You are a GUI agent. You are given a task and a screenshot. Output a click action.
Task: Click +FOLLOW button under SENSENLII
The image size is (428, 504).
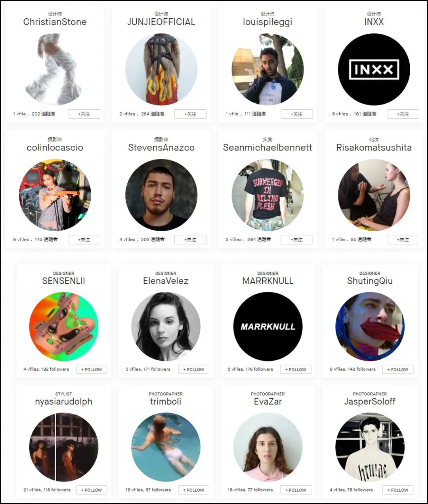coord(92,369)
